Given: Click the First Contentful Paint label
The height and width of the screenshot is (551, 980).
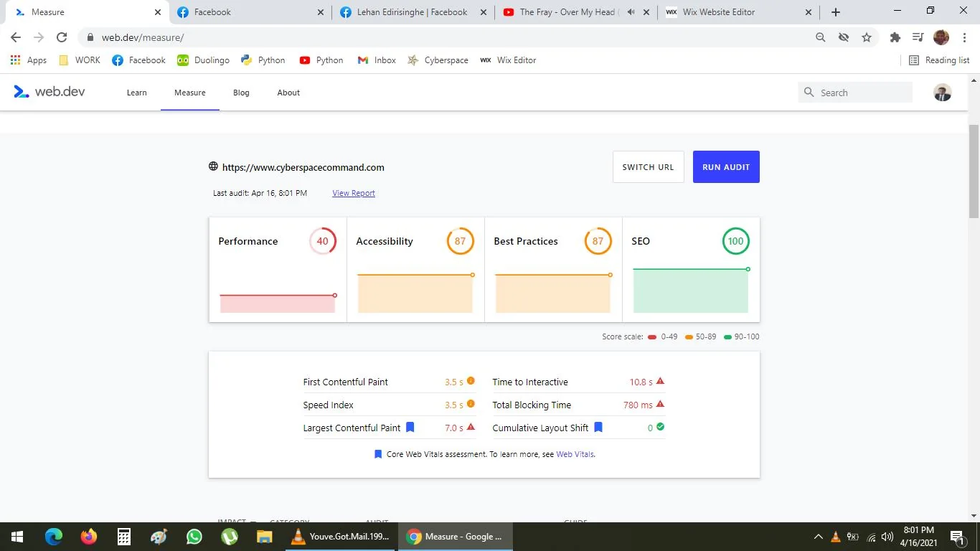Looking at the screenshot, I should [345, 382].
